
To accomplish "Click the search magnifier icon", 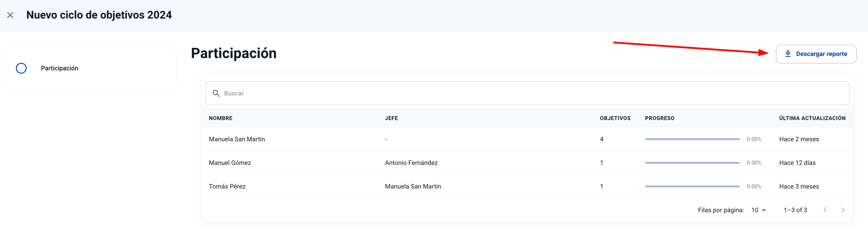I will pos(216,93).
